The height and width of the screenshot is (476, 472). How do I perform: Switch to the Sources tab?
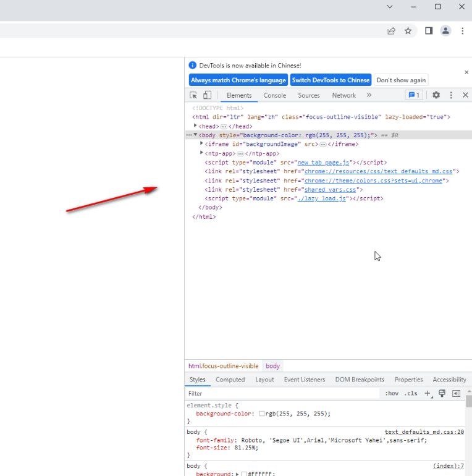click(x=309, y=95)
